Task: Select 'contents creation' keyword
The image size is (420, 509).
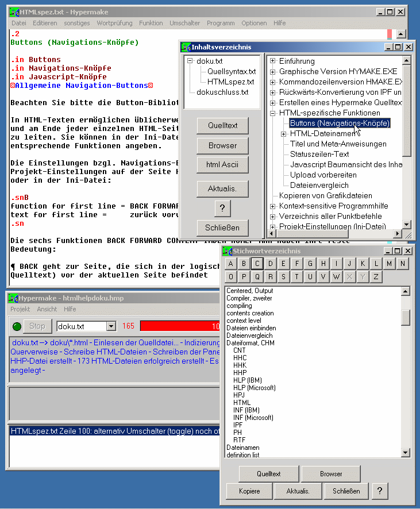Action: [x=250, y=313]
